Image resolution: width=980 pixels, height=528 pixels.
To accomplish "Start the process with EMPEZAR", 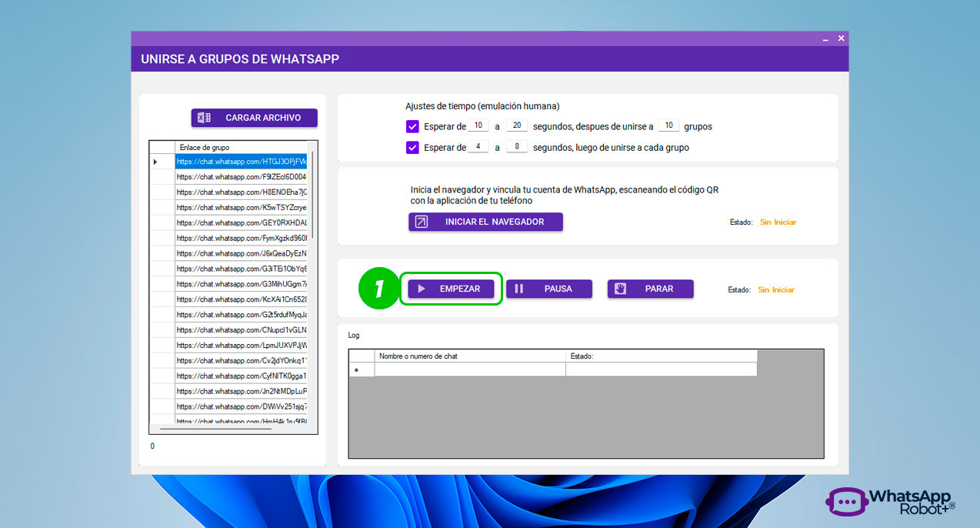I will click(451, 289).
